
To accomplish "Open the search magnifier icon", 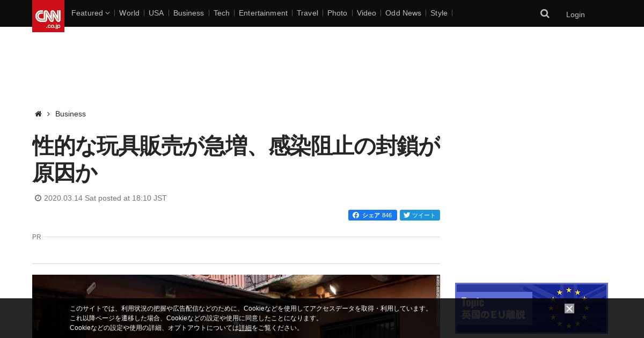I will click(x=545, y=14).
